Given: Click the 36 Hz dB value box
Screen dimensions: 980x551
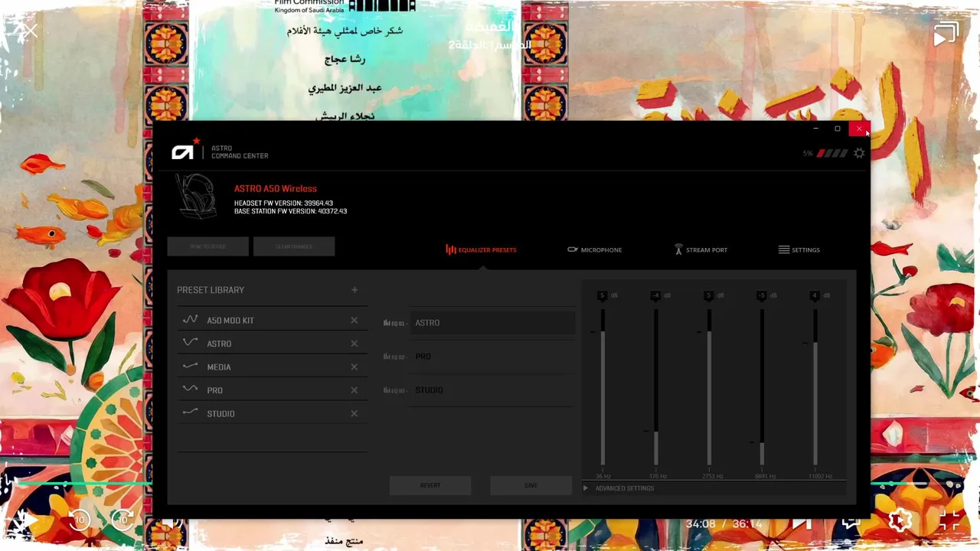Looking at the screenshot, I should tap(603, 295).
